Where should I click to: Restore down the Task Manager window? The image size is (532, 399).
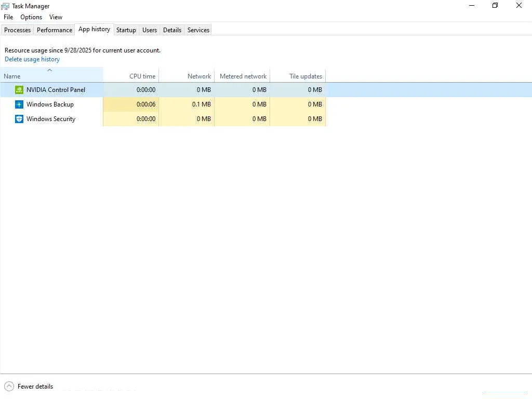coord(495,5)
